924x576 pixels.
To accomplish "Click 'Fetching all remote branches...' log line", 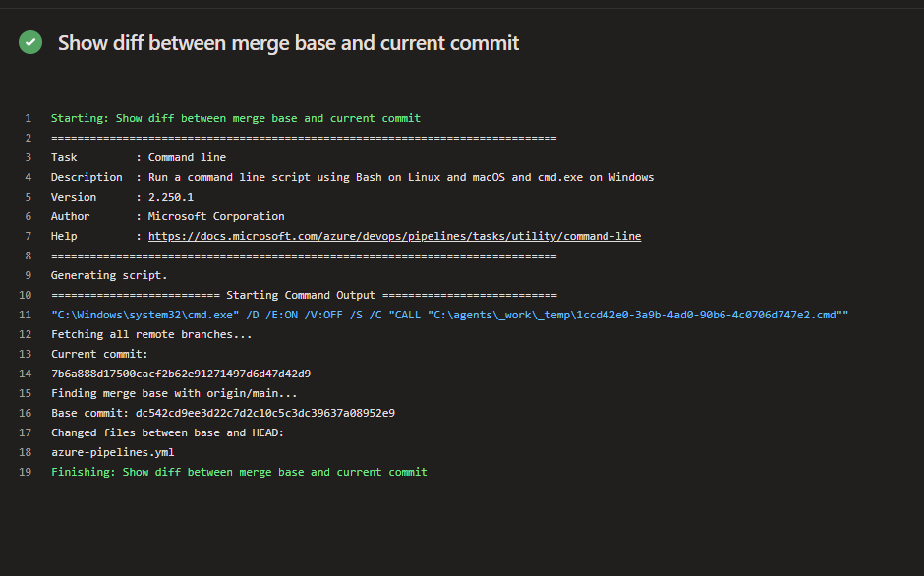I will click(x=151, y=334).
